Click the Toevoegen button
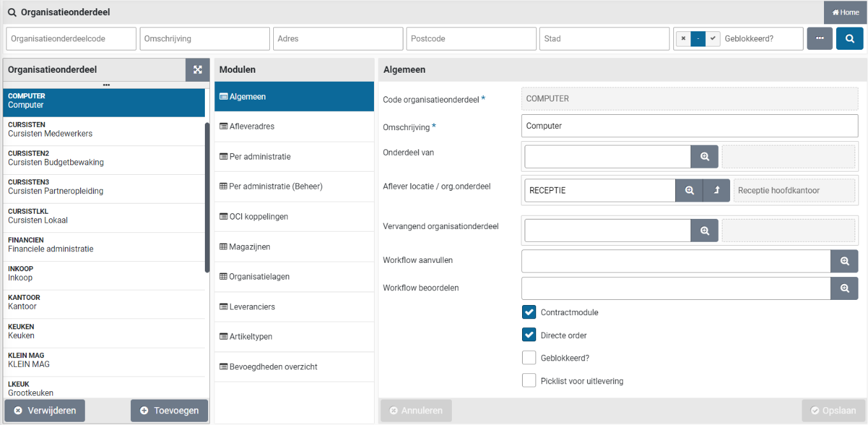This screenshot has height=425, width=868. pos(169,410)
